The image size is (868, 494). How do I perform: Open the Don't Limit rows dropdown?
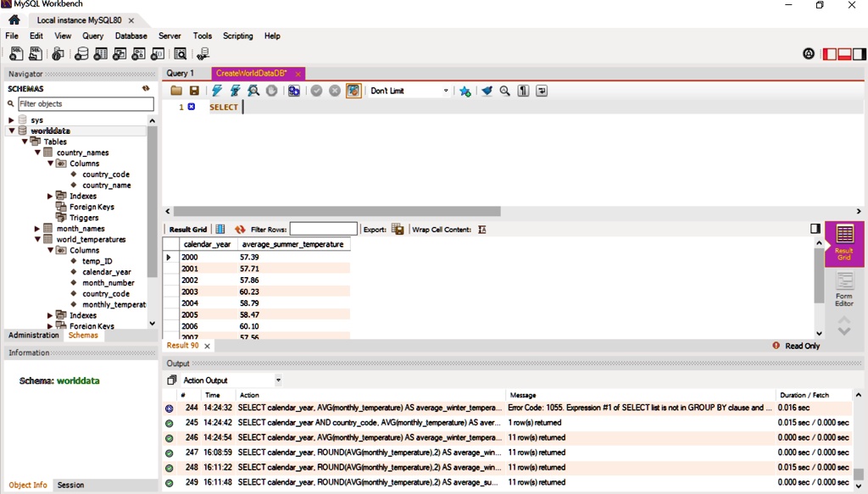[x=446, y=91]
